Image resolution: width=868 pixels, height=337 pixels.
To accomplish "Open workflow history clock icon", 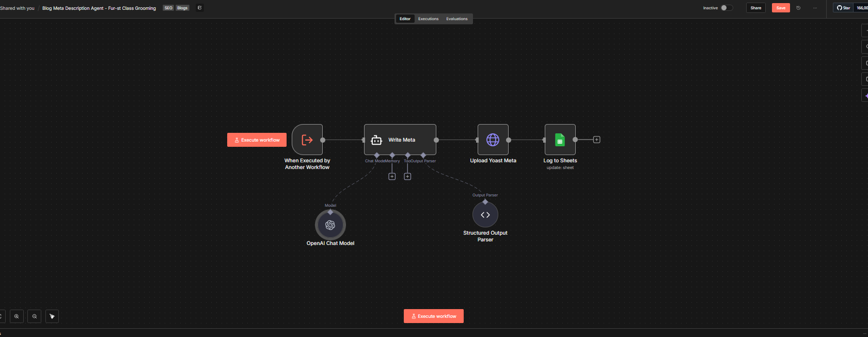I will point(798,8).
